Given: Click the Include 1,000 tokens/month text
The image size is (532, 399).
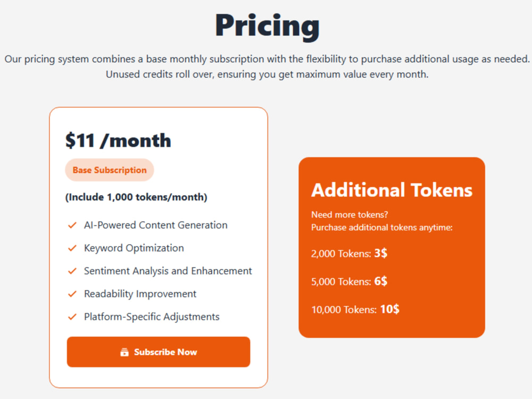Looking at the screenshot, I should [x=136, y=197].
